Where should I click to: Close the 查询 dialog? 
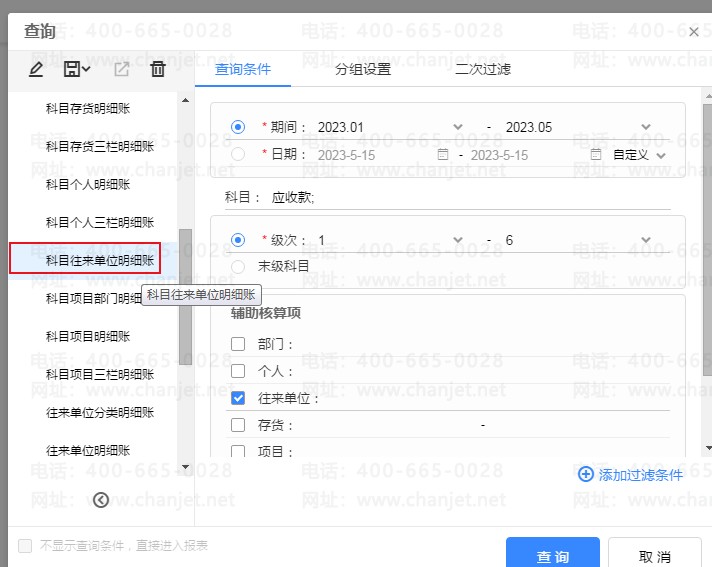pyautogui.click(x=693, y=32)
